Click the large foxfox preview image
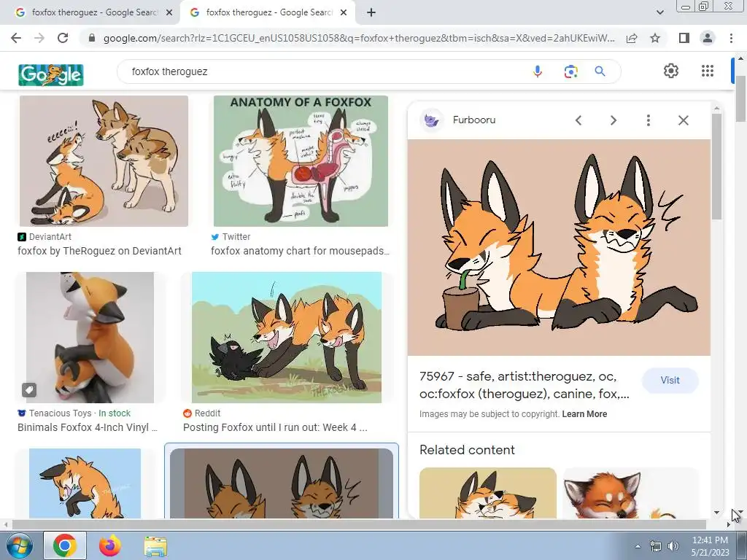 pyautogui.click(x=559, y=248)
